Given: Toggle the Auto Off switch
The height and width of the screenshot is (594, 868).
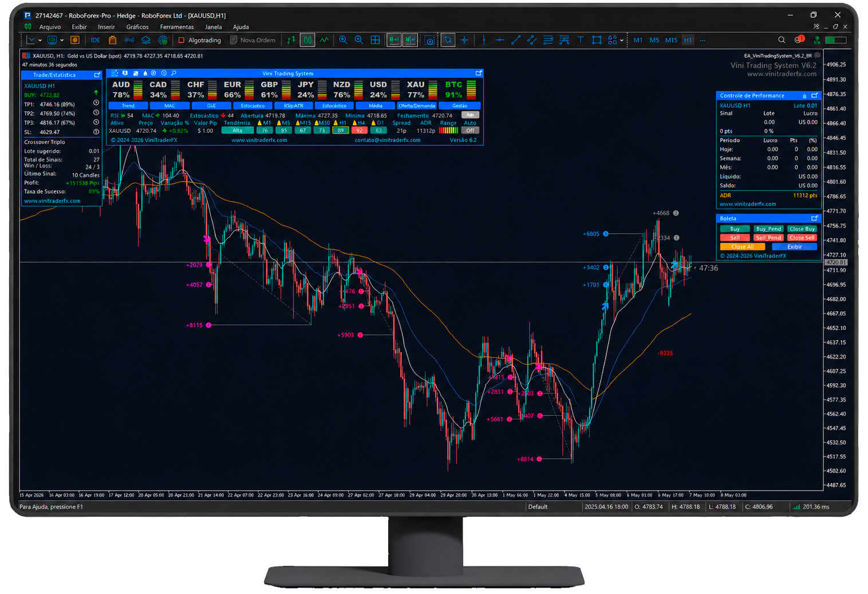Looking at the screenshot, I should [x=470, y=131].
